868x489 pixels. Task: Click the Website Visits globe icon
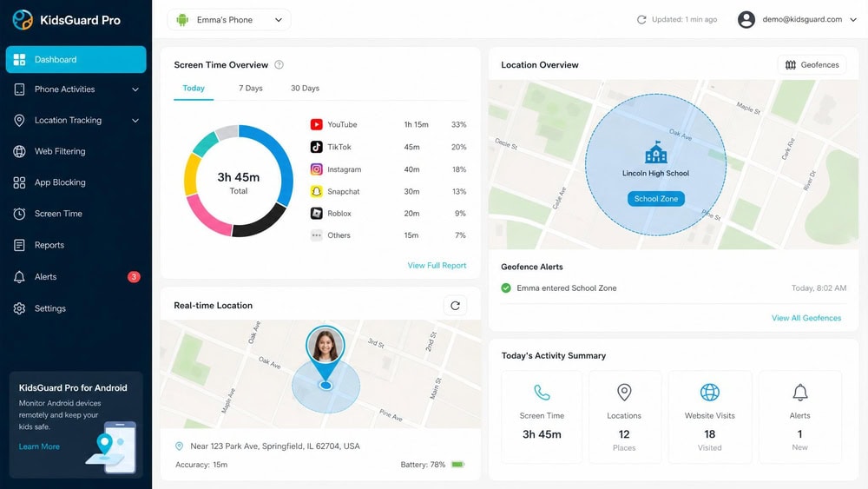[710, 392]
